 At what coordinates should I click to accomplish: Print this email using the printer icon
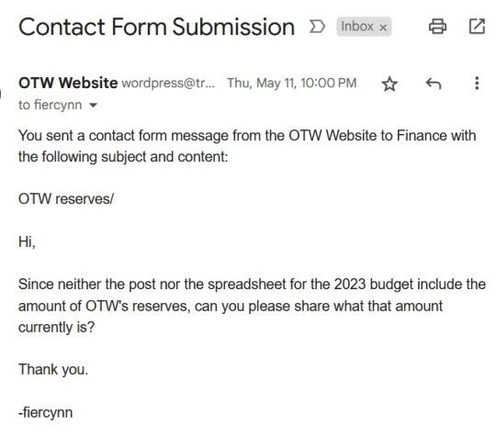[x=437, y=27]
